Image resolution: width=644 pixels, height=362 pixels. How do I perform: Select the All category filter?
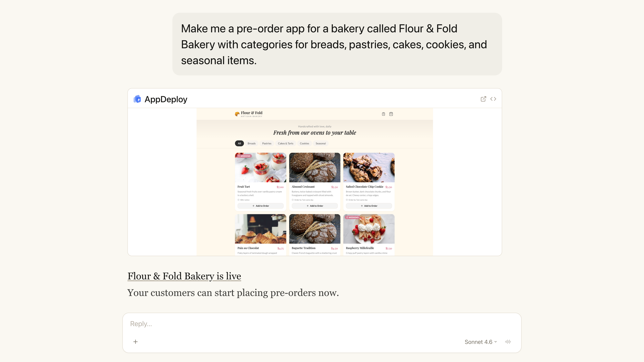pos(239,143)
